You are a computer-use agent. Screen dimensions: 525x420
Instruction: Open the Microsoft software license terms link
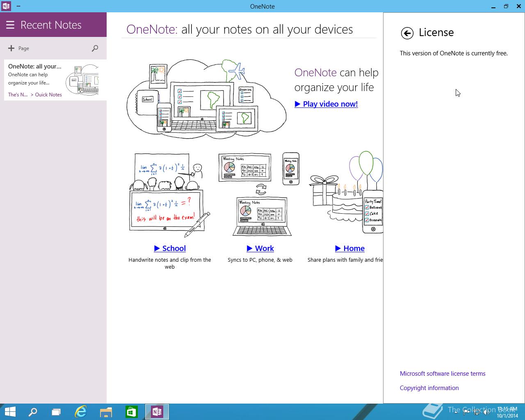tap(443, 374)
